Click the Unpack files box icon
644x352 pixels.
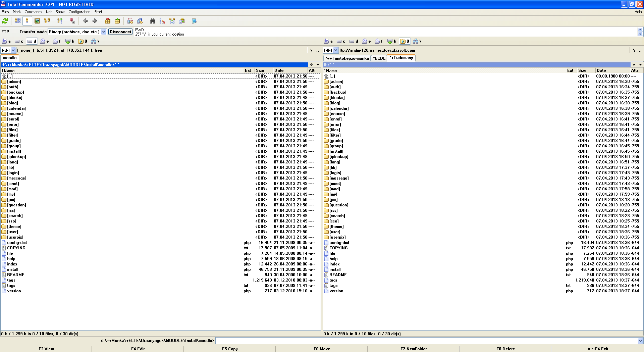pyautogui.click(x=117, y=21)
